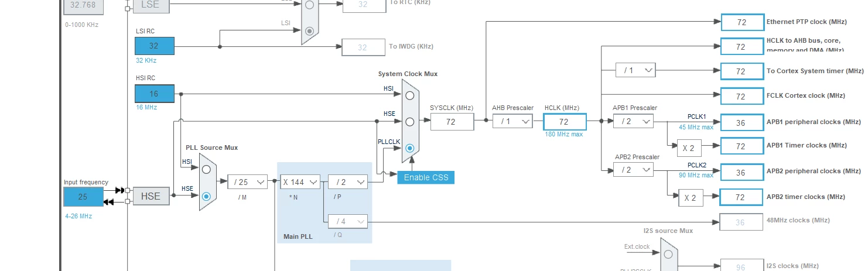Open the /4 PLL Q divider dropdown

click(348, 221)
